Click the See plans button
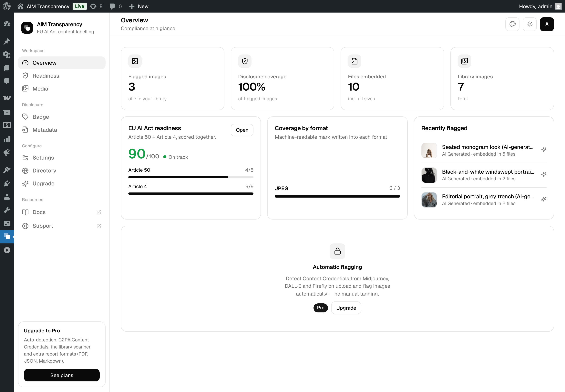Viewport: 565px width, 392px height. pos(62,375)
